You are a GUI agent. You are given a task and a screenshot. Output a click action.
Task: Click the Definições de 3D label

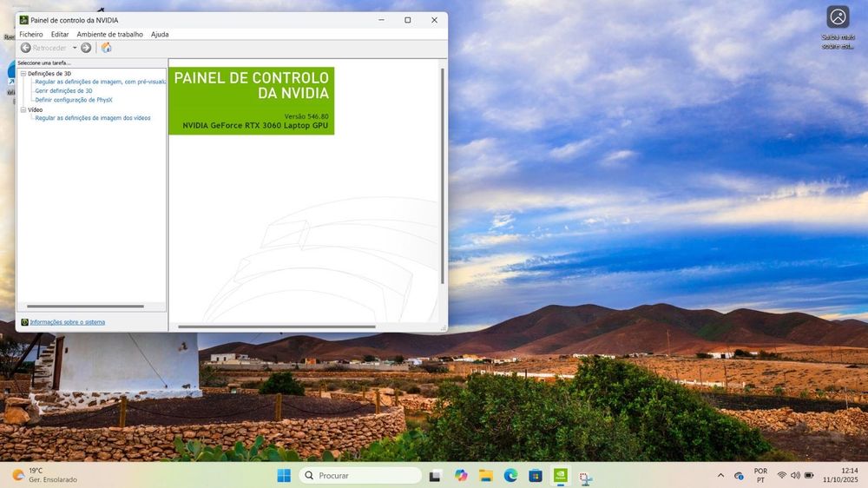[49, 73]
